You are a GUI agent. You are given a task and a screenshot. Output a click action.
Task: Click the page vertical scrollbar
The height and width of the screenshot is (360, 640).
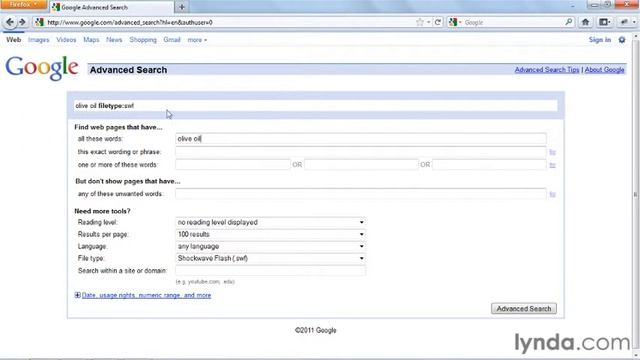coord(636,195)
